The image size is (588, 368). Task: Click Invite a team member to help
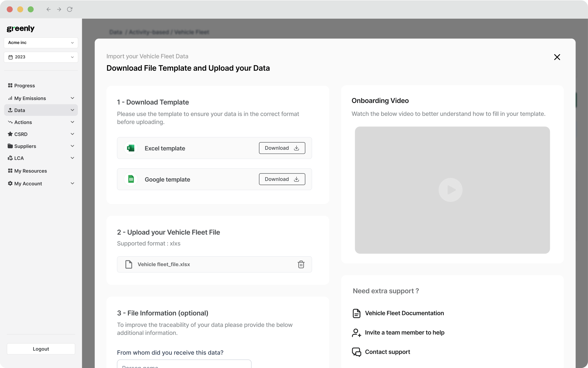[x=404, y=333]
